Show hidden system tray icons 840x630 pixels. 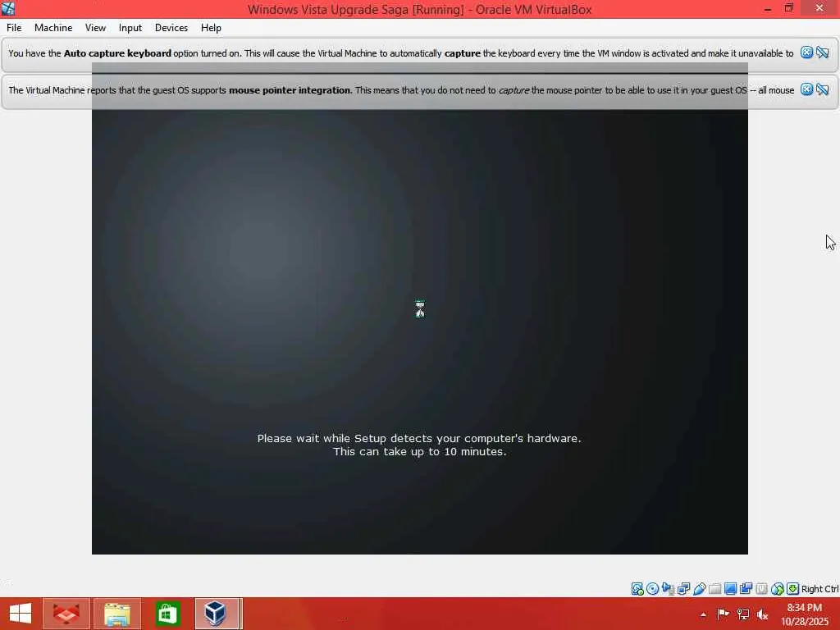[x=703, y=614]
